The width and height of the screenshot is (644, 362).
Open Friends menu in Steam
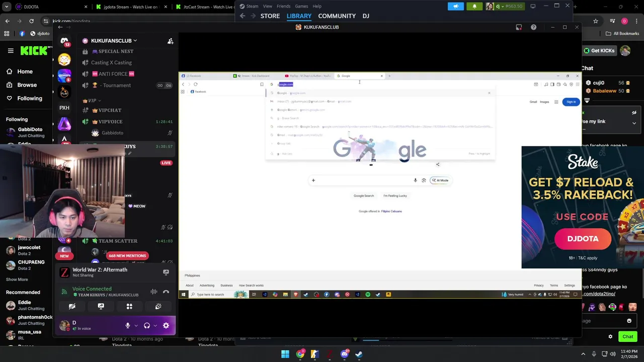tap(283, 6)
